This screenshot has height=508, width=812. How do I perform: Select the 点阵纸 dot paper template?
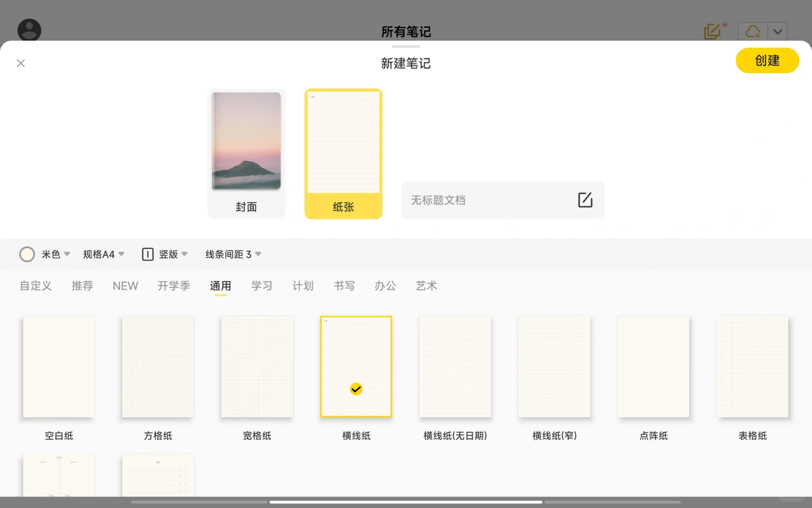pyautogui.click(x=653, y=366)
